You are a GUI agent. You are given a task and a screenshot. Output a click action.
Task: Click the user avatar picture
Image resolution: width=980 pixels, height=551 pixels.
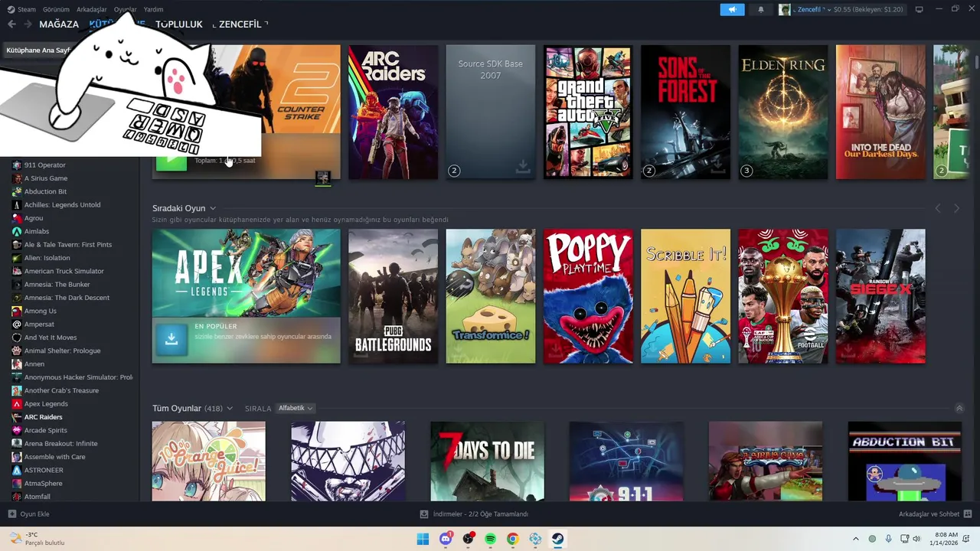[x=785, y=10]
